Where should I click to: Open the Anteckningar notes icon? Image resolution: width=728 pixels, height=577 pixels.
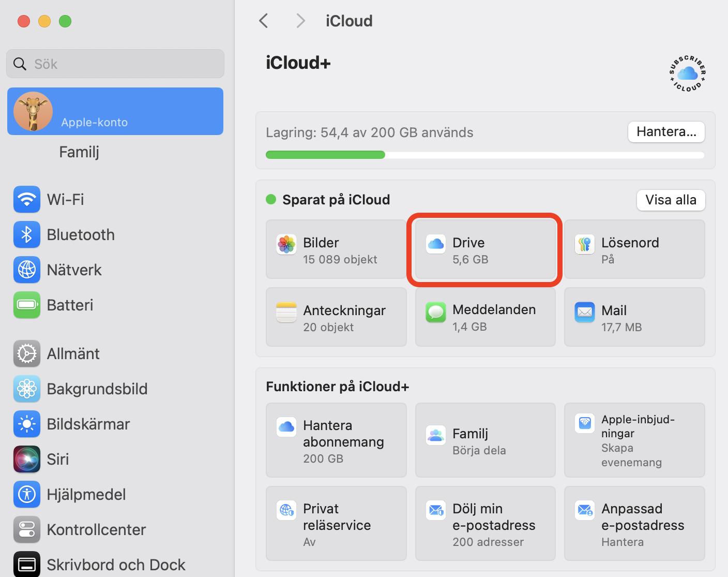click(x=286, y=312)
